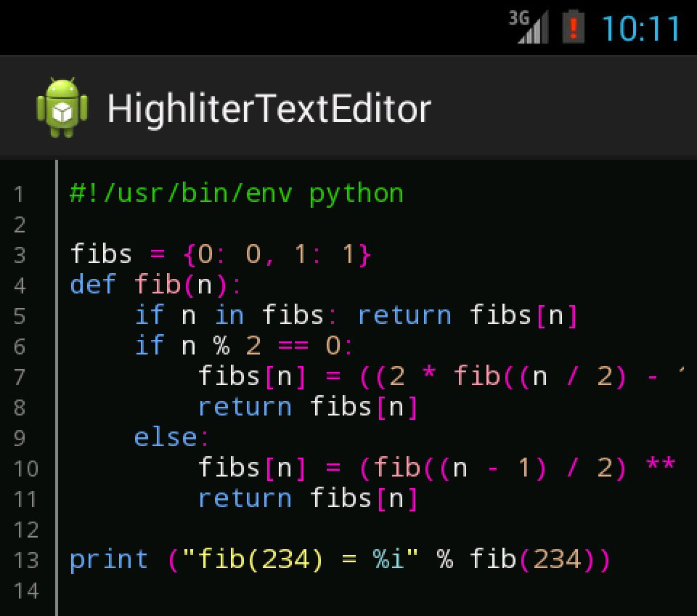Tap the 3G signal strength icon
This screenshot has width=697, height=616.
(x=529, y=28)
